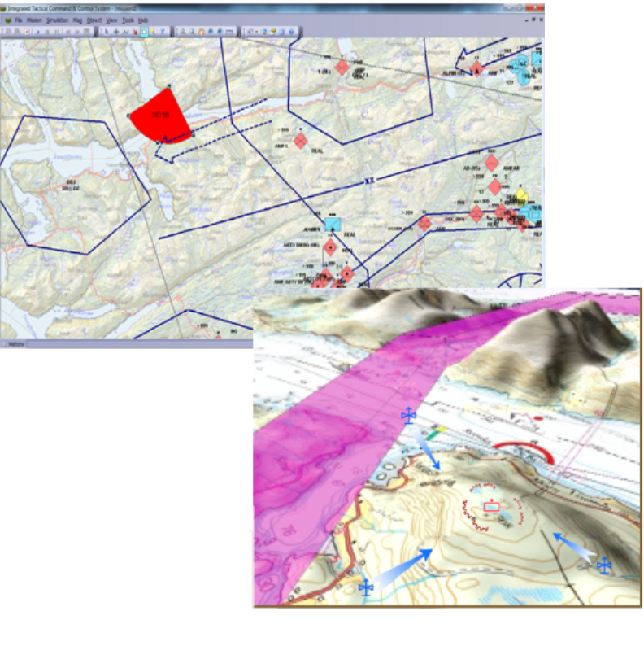This screenshot has height=646, width=644.
Task: Open the Simulation menu
Action: 57,19
